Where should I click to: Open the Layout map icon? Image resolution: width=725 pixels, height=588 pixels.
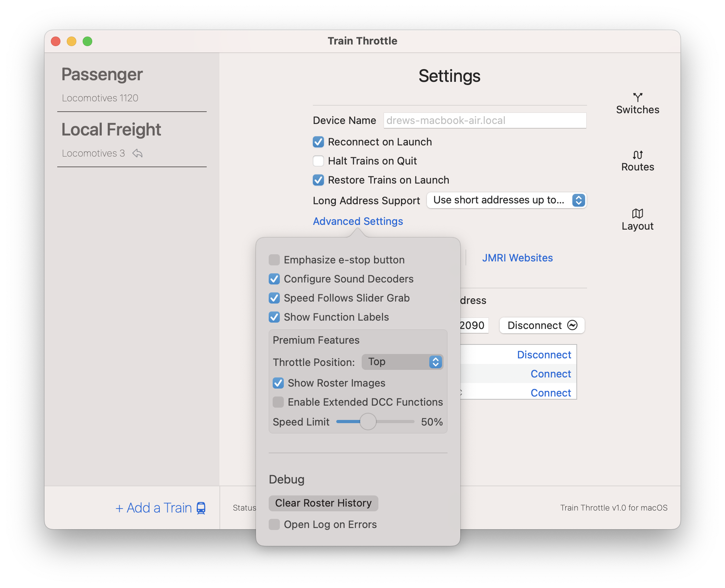(638, 214)
